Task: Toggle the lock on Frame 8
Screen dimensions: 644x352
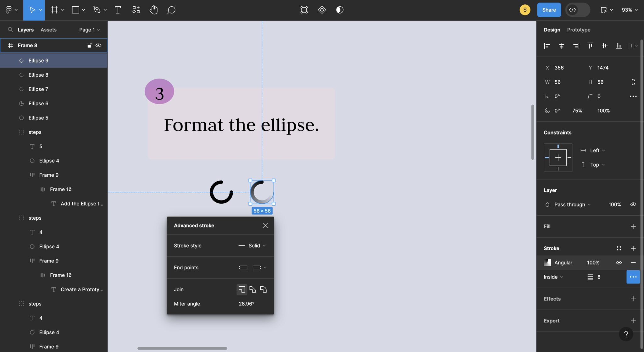Action: (x=89, y=45)
